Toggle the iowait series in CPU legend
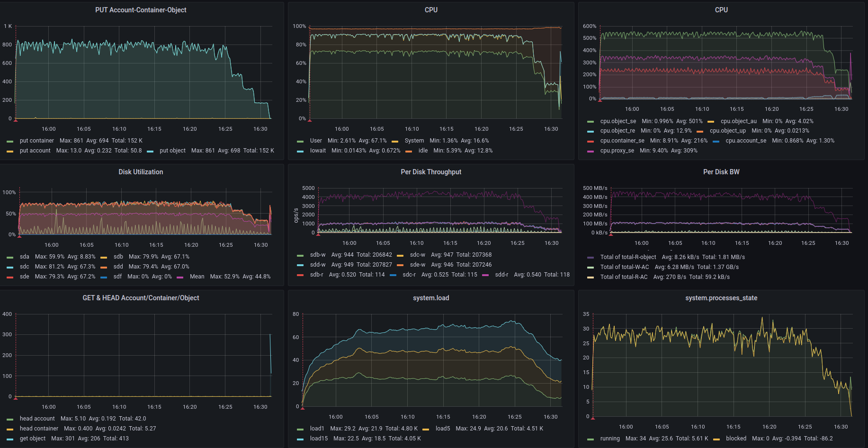 [318, 151]
